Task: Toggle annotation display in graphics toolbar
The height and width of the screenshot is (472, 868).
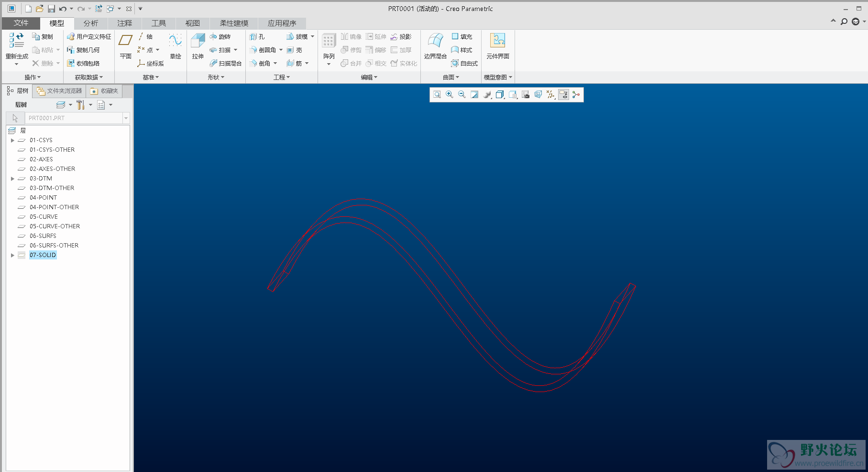Action: (x=564, y=95)
